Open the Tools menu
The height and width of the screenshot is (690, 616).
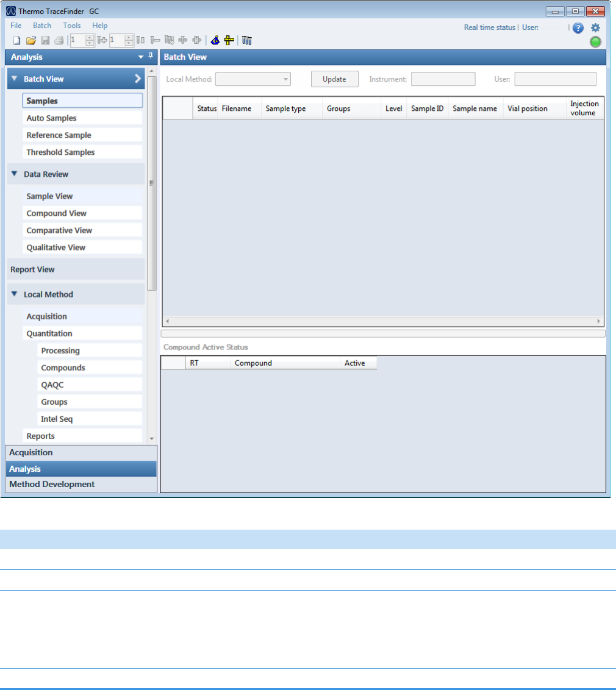tap(72, 26)
